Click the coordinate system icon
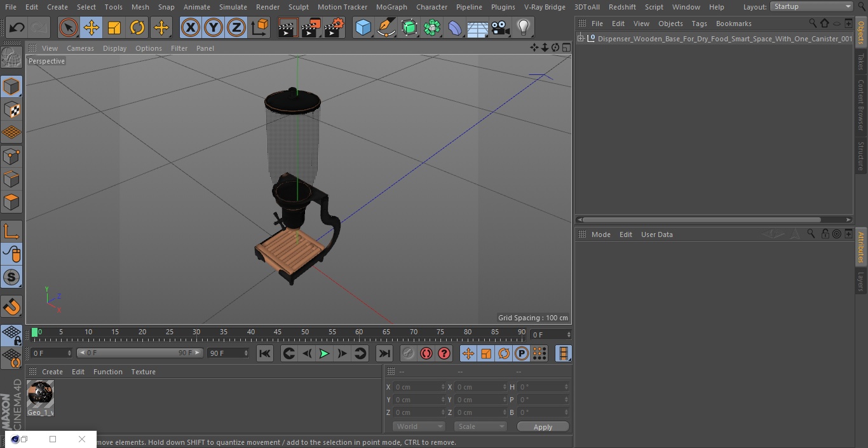The image size is (868, 448). tap(260, 27)
